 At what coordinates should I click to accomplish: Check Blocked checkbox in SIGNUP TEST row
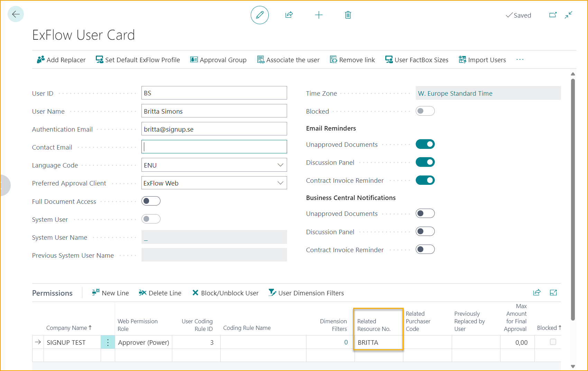click(x=553, y=342)
